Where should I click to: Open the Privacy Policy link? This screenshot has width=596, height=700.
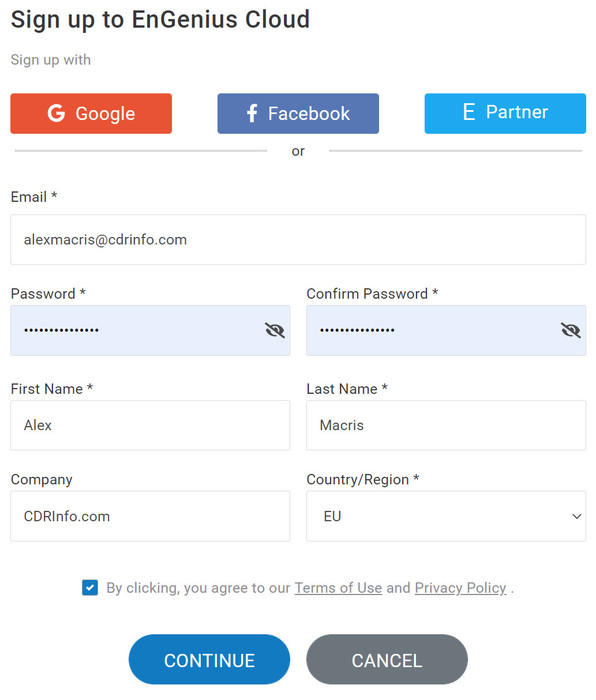461,588
